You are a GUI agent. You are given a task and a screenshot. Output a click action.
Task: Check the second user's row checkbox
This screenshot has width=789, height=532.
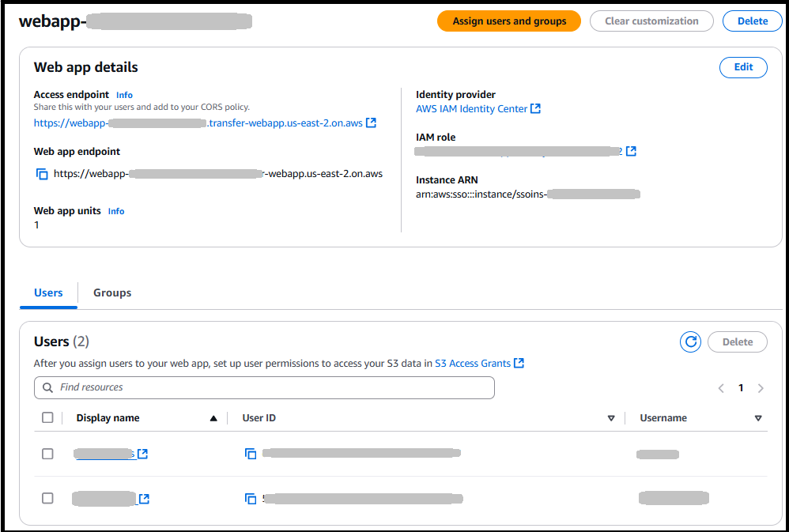pos(47,498)
